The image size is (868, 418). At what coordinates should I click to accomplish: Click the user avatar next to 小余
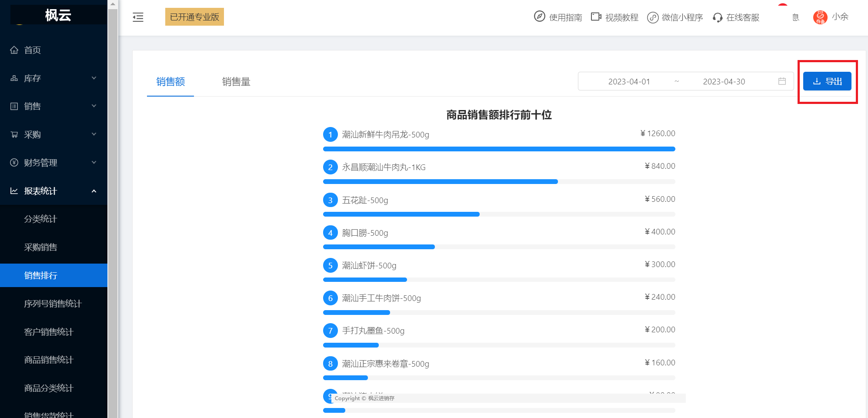pos(820,17)
